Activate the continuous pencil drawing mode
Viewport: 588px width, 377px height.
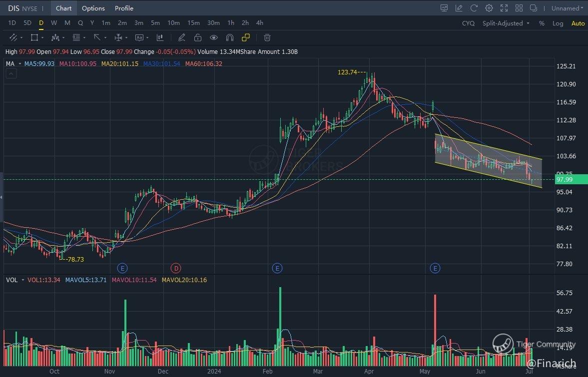181,37
